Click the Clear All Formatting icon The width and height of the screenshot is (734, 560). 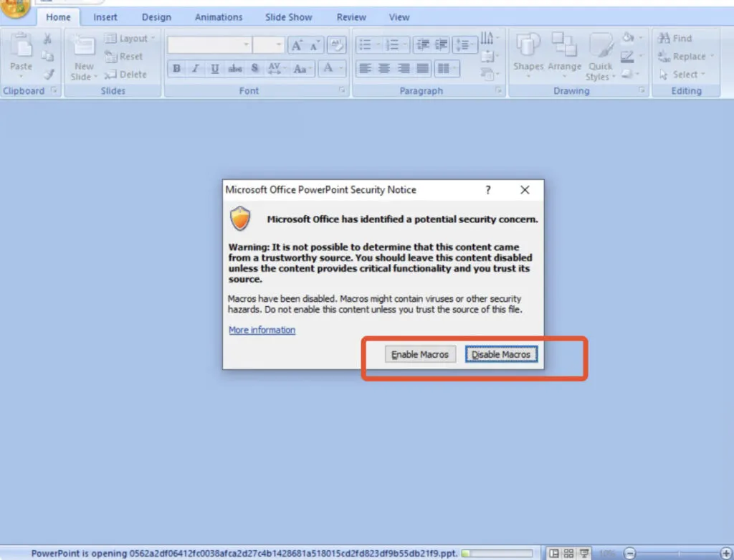click(x=336, y=45)
